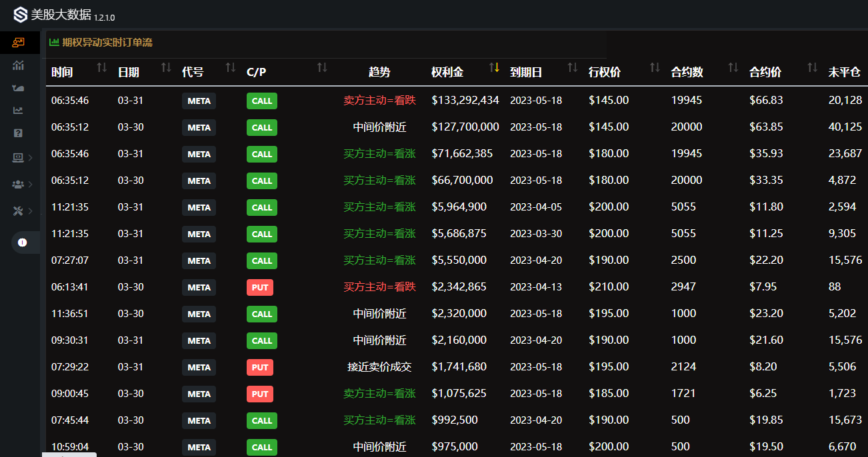Viewport: 868px width, 457px height.
Task: Toggle the sort arrows for the C/P column
Action: [x=322, y=67]
